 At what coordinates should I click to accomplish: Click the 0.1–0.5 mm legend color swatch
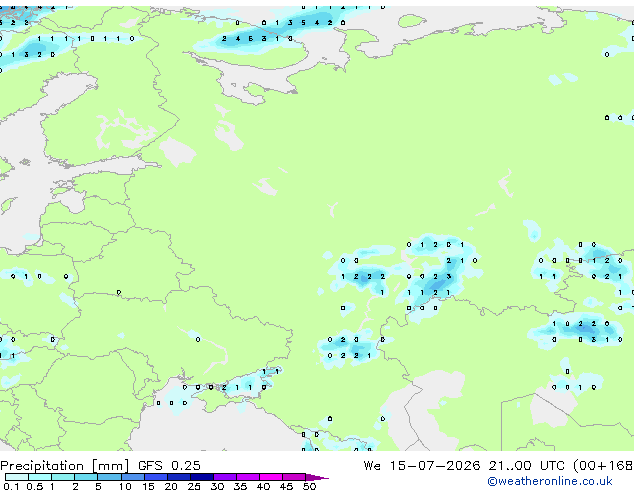[x=17, y=477]
